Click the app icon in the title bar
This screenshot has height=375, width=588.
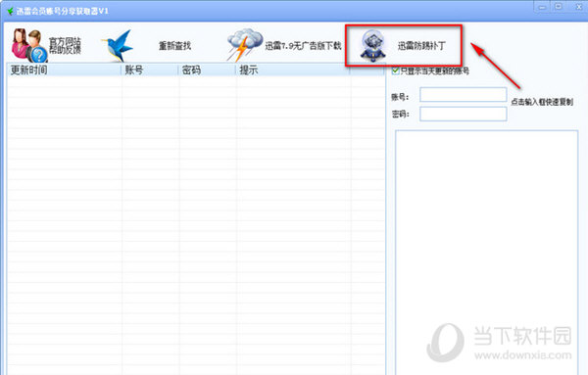(x=10, y=11)
